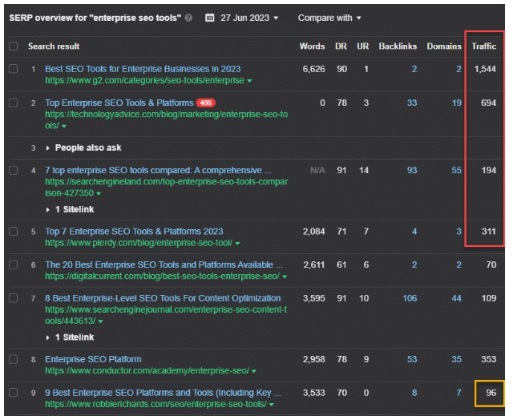
Task: Open the conductor.com academy URL
Action: coord(147,370)
